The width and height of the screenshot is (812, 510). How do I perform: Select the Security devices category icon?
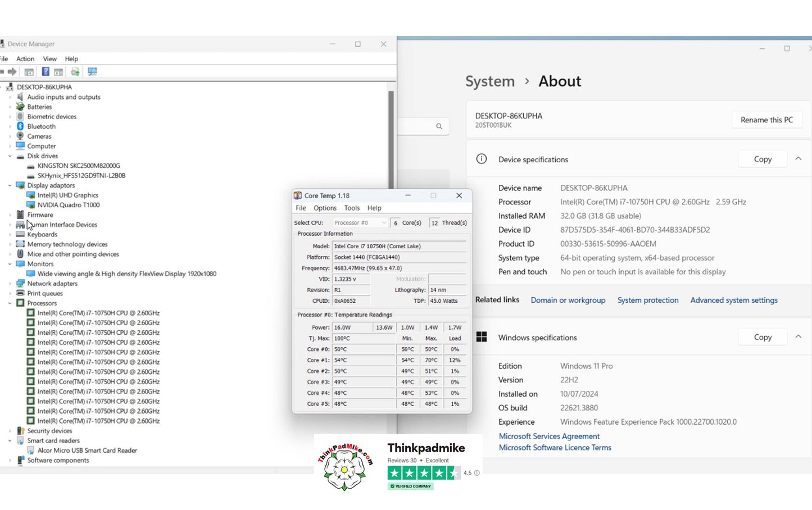pos(20,431)
